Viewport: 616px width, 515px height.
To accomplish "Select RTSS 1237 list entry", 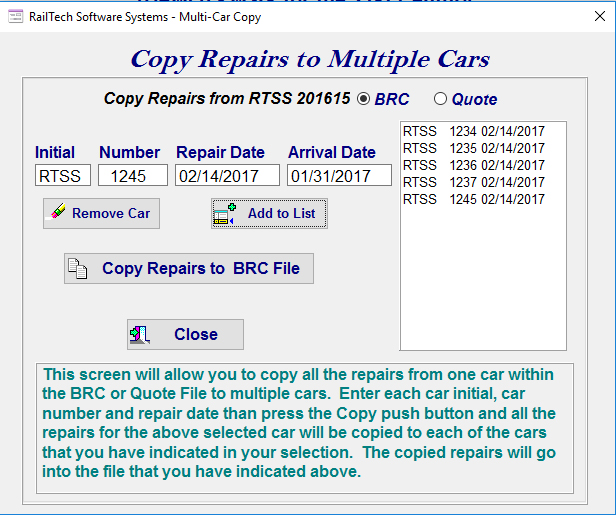I will pyautogui.click(x=473, y=182).
